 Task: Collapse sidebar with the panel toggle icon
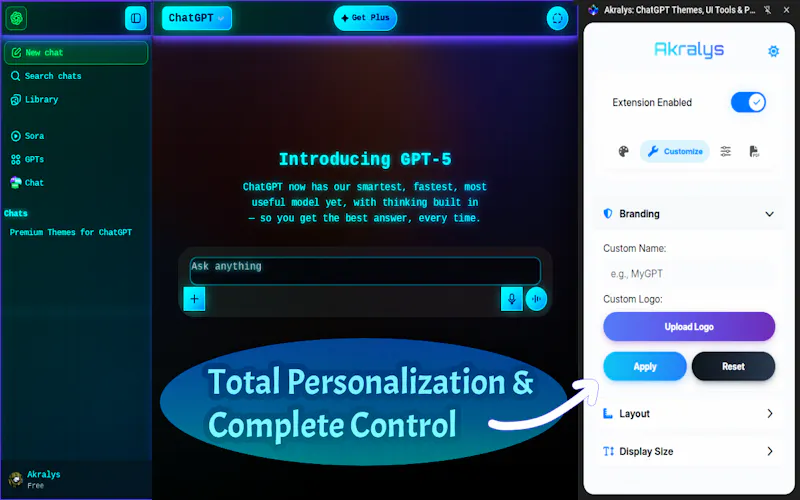coord(136,18)
